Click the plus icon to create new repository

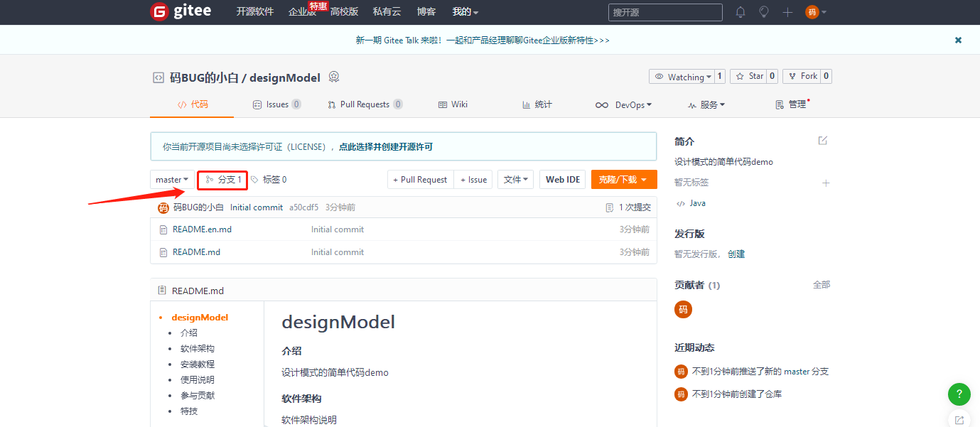coord(787,12)
